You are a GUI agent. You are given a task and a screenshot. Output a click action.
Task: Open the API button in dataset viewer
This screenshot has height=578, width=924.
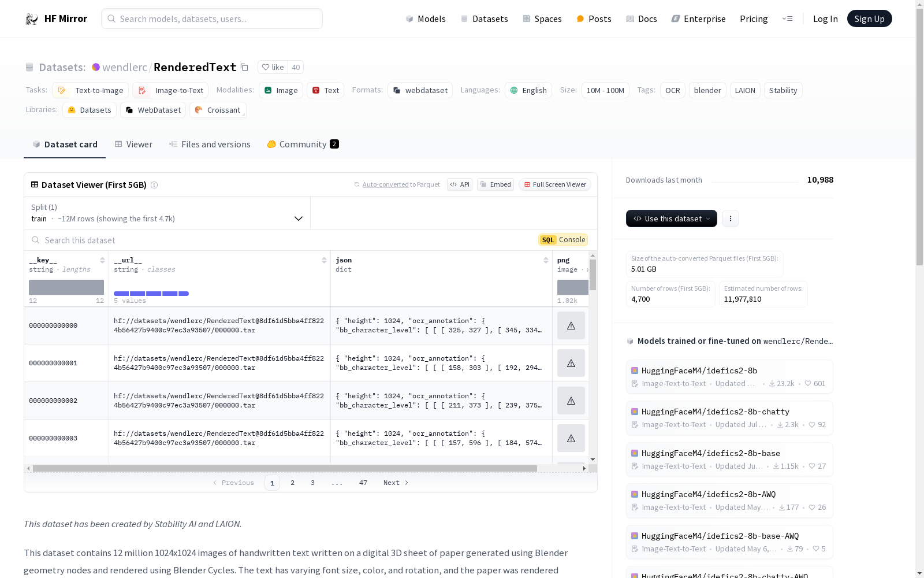(x=460, y=184)
